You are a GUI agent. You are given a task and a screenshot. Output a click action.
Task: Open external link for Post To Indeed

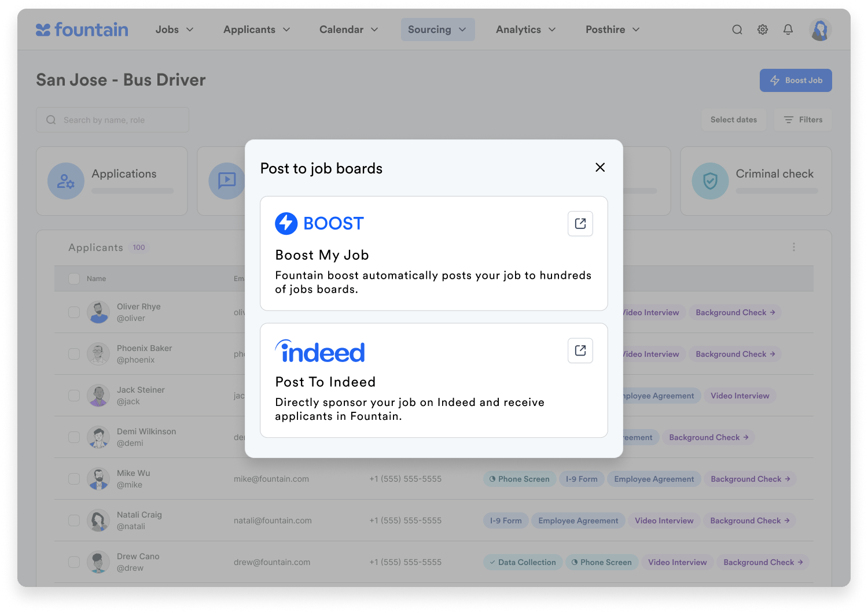click(580, 350)
